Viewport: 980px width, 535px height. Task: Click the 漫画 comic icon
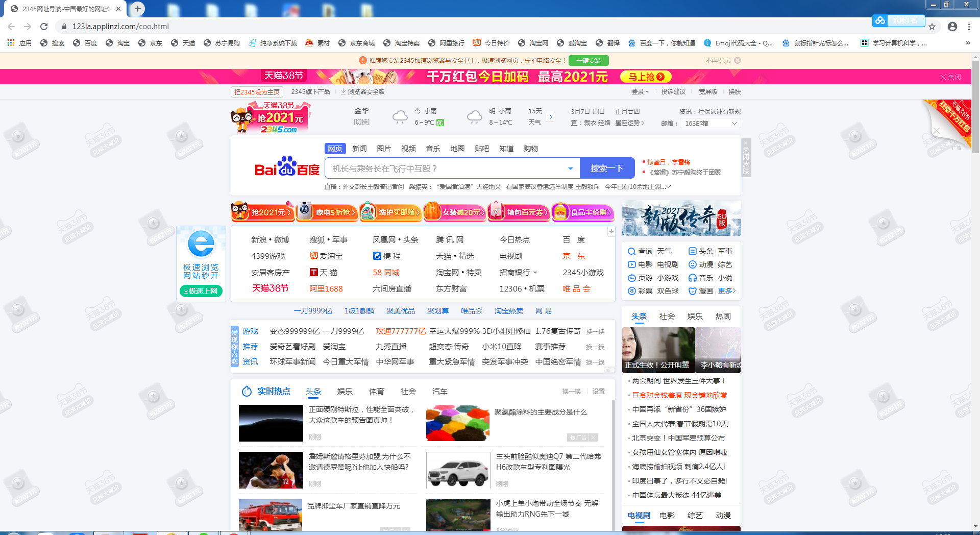[693, 291]
